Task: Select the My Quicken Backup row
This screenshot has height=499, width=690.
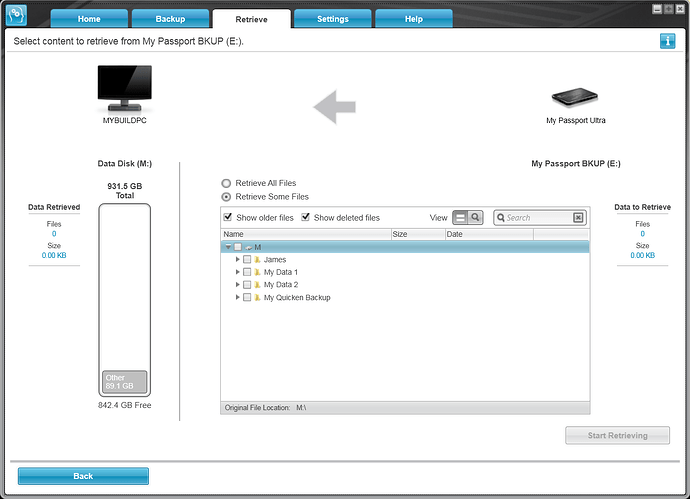Action: click(405, 297)
